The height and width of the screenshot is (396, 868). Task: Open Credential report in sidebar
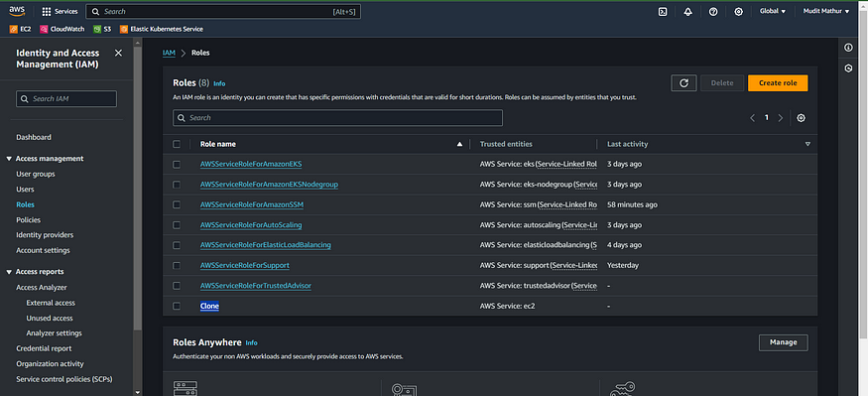click(x=44, y=348)
